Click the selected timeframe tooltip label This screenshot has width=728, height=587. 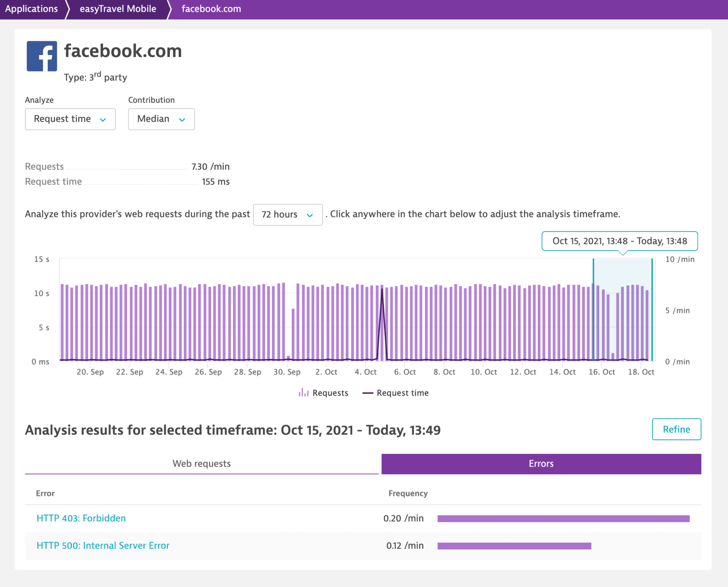click(x=619, y=241)
